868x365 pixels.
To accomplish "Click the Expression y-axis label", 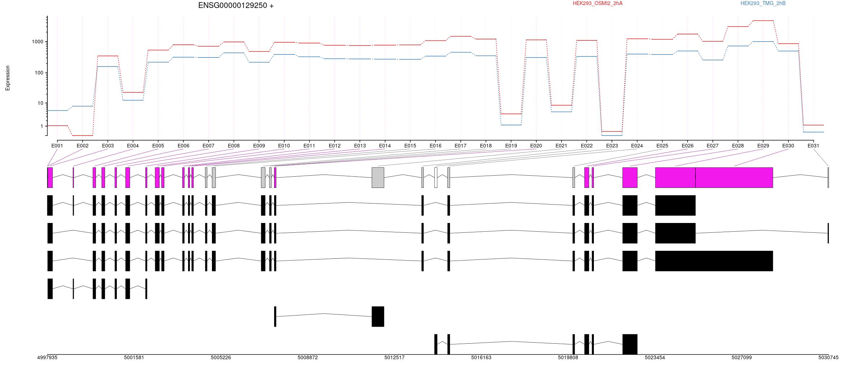I will pyautogui.click(x=8, y=78).
